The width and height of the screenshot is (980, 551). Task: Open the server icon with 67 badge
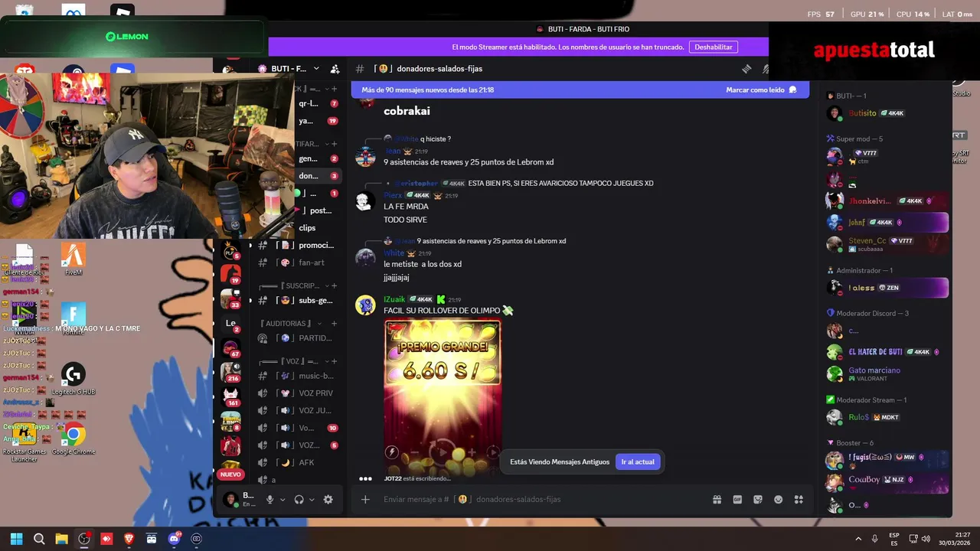[x=230, y=348]
